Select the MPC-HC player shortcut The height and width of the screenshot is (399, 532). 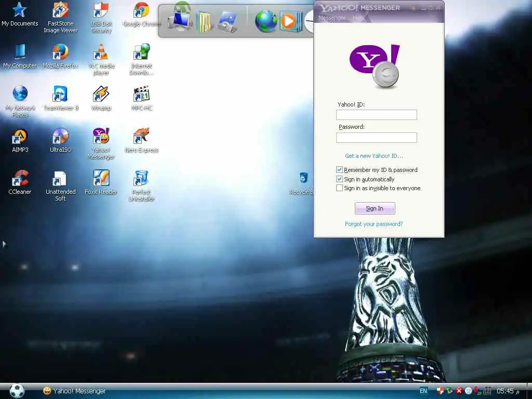pos(142,98)
